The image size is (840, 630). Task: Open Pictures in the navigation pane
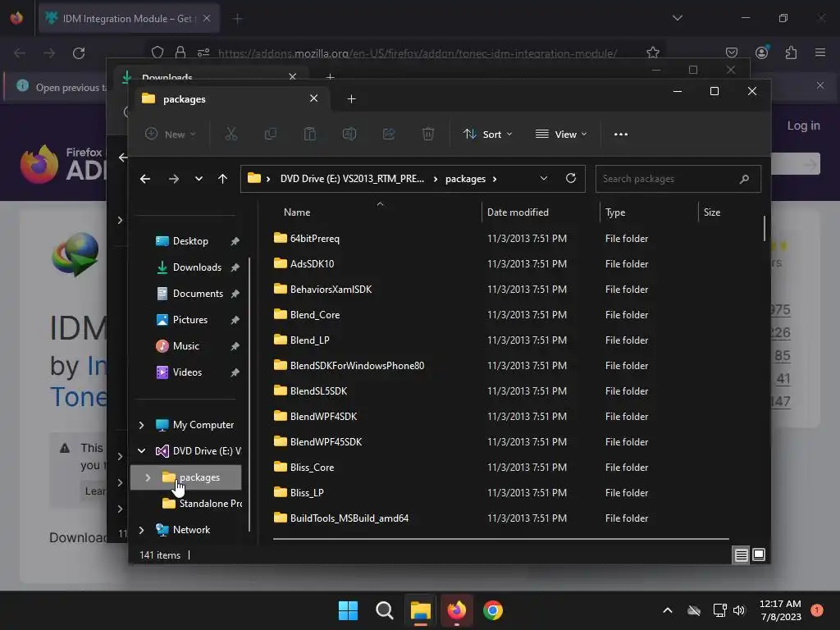tap(190, 320)
